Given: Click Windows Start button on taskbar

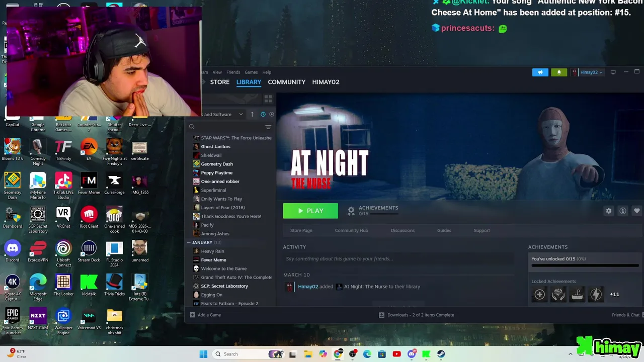Looking at the screenshot, I should pyautogui.click(x=203, y=354).
